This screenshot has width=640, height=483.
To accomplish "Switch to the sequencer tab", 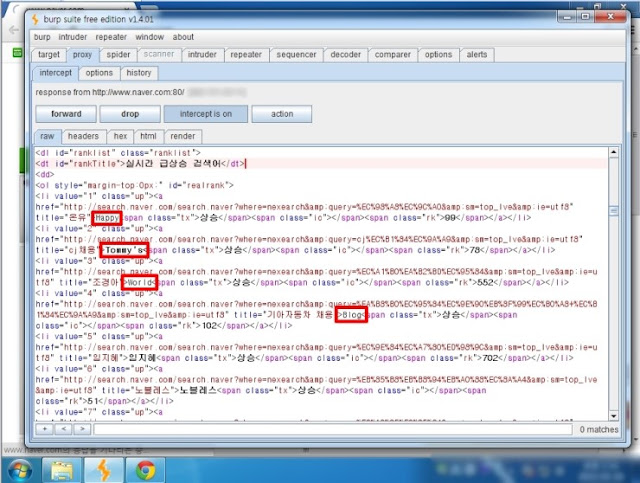I will tap(296, 55).
